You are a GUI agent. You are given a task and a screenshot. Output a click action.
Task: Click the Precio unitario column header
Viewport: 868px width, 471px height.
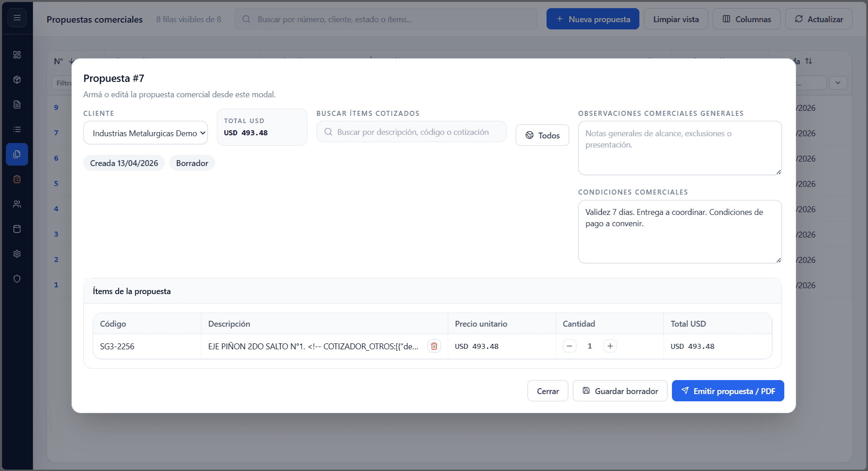pos(502,324)
